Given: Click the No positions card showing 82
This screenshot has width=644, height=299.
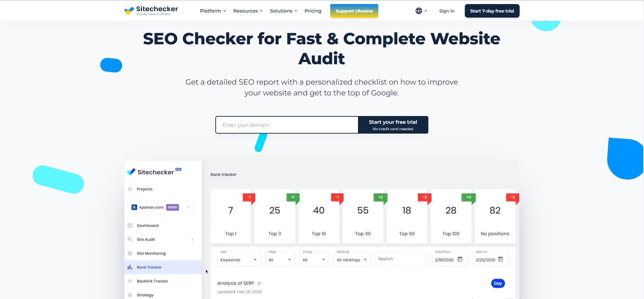Looking at the screenshot, I should [x=495, y=216].
